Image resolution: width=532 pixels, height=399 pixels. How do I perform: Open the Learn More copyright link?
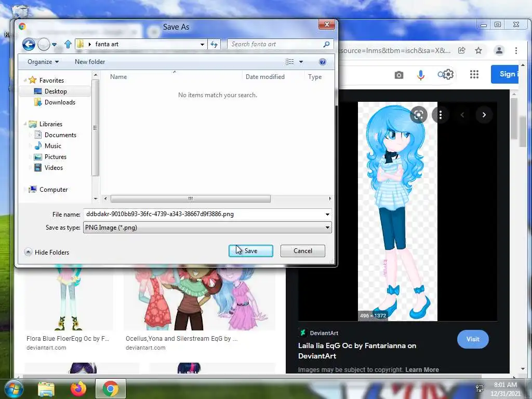(422, 369)
